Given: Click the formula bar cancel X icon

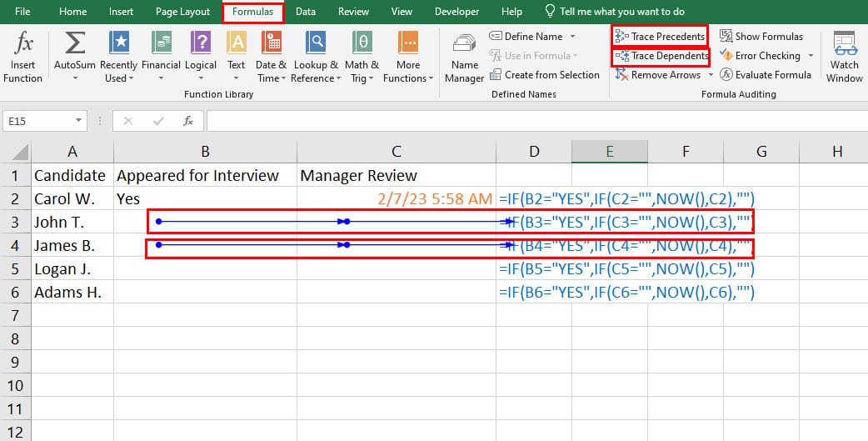Looking at the screenshot, I should (128, 121).
